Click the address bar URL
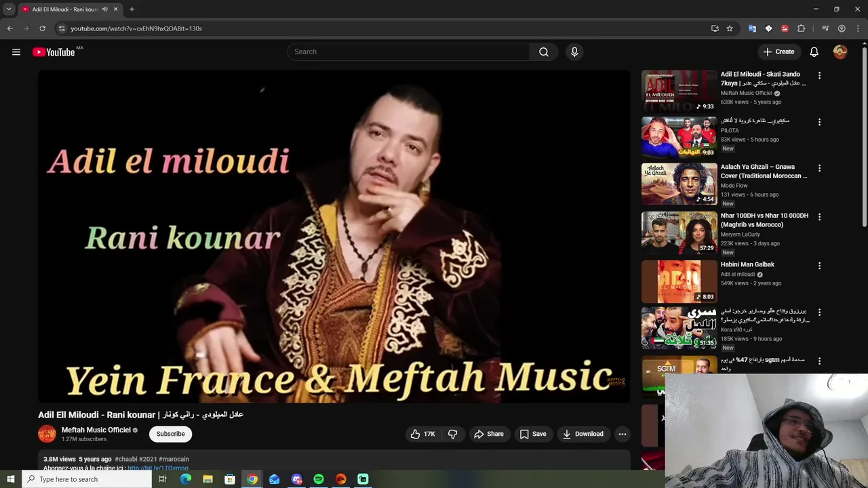This screenshot has height=488, width=868. (136, 28)
